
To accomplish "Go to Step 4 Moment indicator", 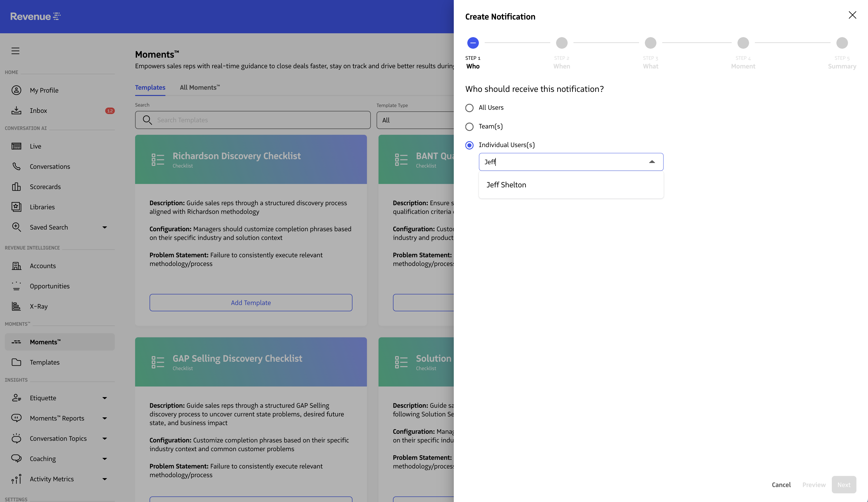I will point(743,43).
